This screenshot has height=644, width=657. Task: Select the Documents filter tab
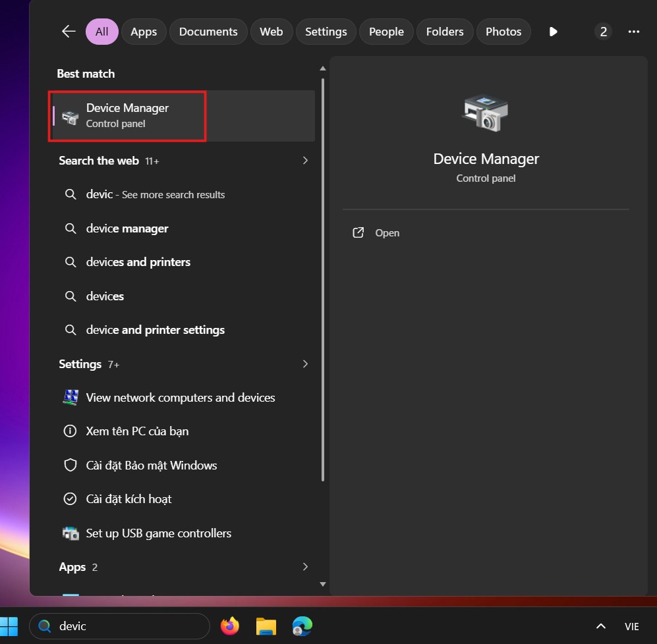(x=208, y=32)
